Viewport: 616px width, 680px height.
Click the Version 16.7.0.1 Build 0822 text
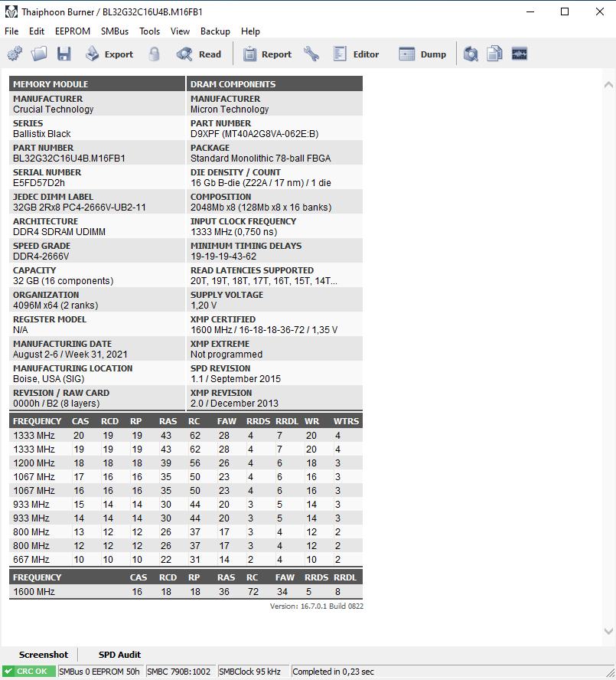click(317, 606)
